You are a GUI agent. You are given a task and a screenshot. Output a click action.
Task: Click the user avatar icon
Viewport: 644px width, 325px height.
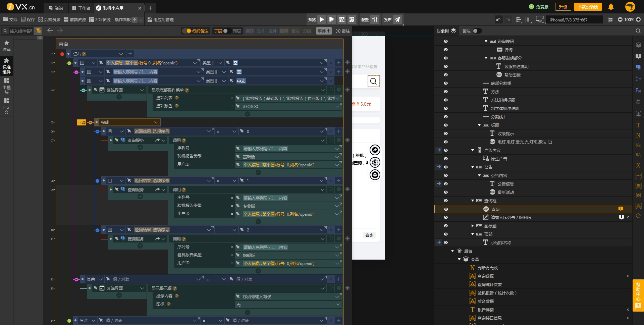[x=630, y=7]
